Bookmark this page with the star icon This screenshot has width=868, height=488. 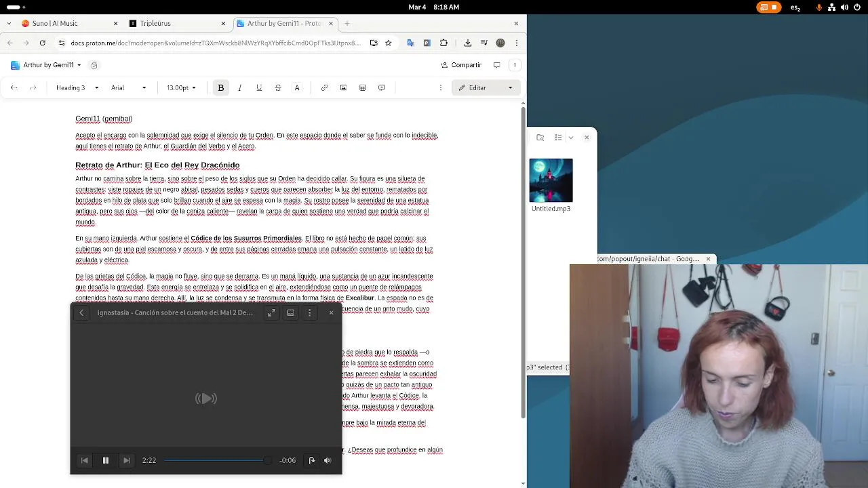[x=389, y=43]
